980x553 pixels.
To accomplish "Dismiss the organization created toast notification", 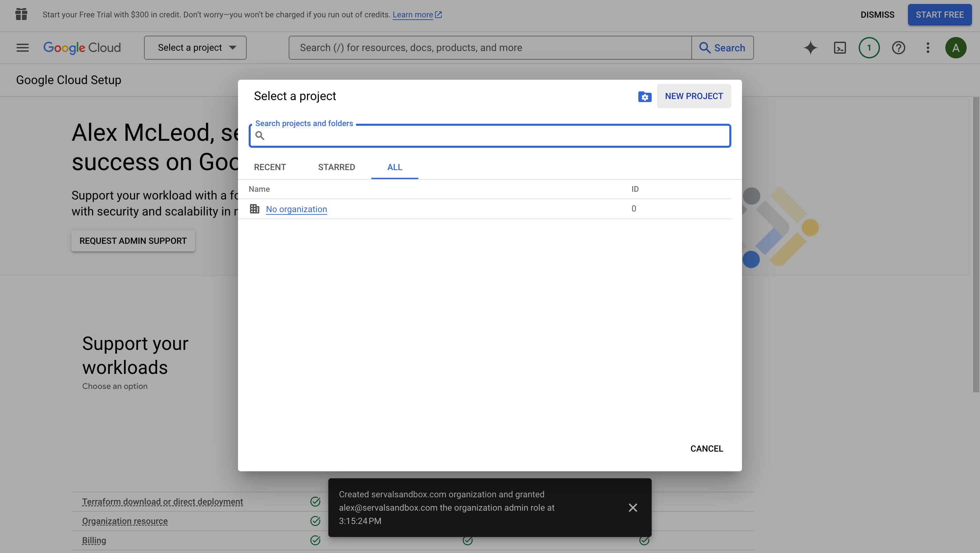I will [x=633, y=508].
